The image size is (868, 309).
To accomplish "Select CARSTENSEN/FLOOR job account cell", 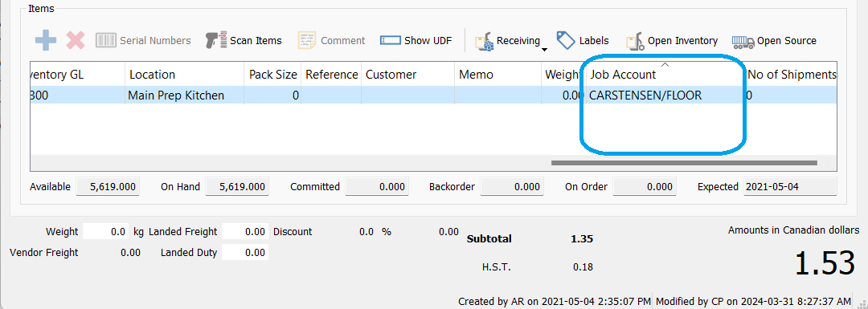I will tap(666, 95).
